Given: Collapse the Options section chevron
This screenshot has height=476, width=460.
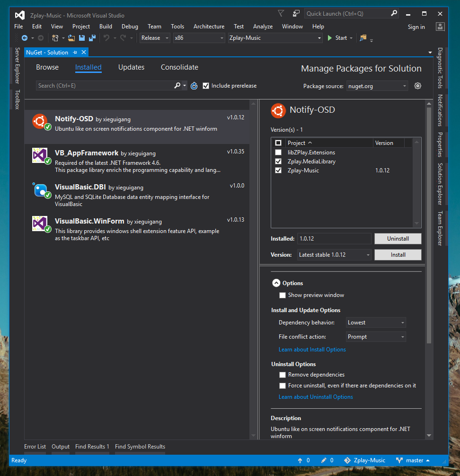Looking at the screenshot, I should pyautogui.click(x=276, y=283).
